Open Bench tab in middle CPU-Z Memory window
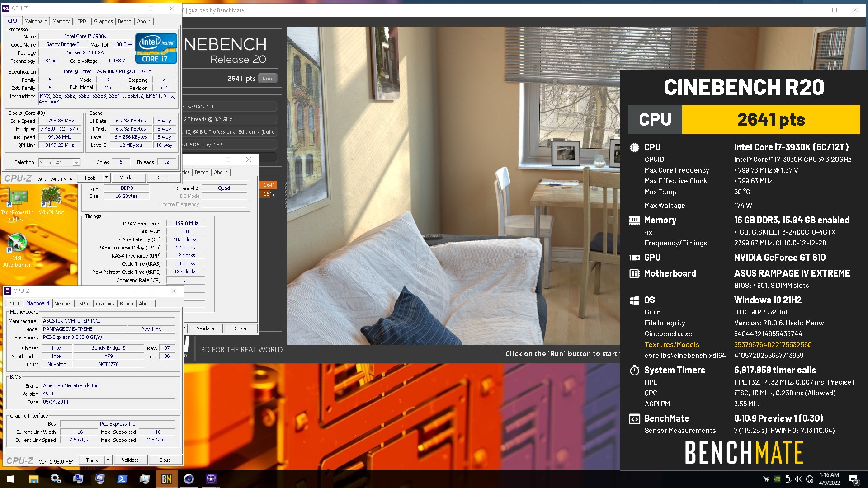868x488 pixels. tap(201, 172)
